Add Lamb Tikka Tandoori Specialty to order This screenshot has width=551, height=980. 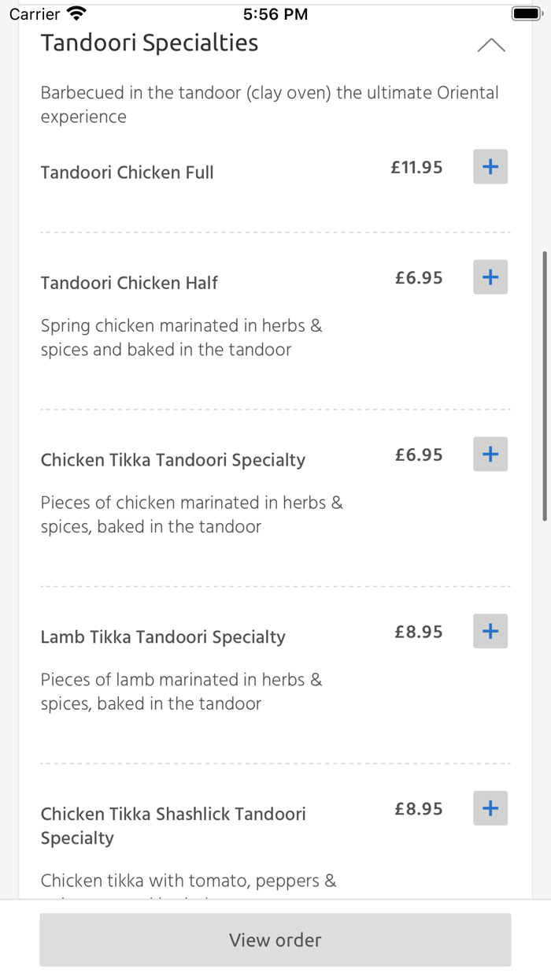[x=490, y=631]
